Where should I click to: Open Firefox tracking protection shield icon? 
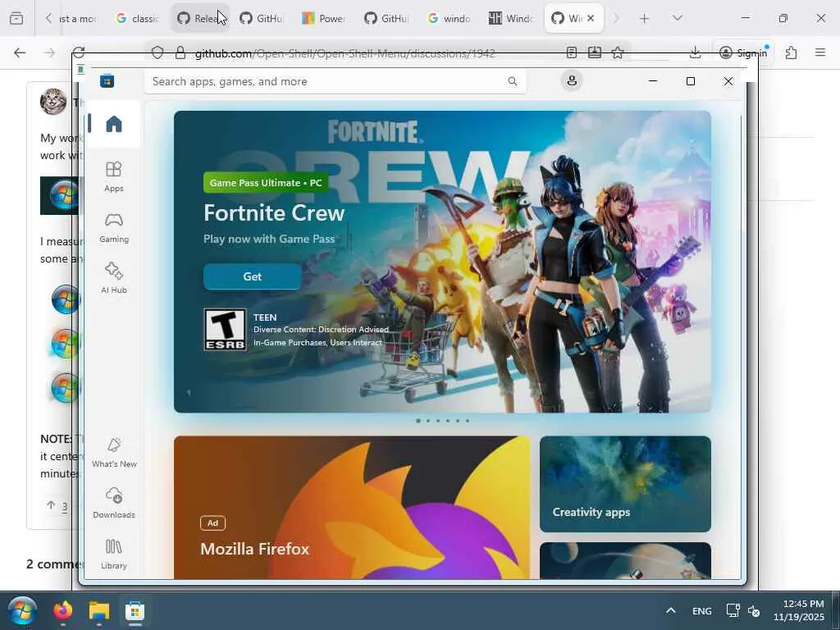tap(157, 52)
